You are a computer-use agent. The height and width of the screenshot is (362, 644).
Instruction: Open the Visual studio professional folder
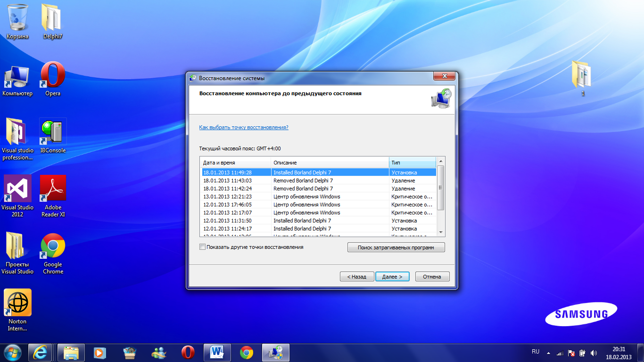coord(18,140)
